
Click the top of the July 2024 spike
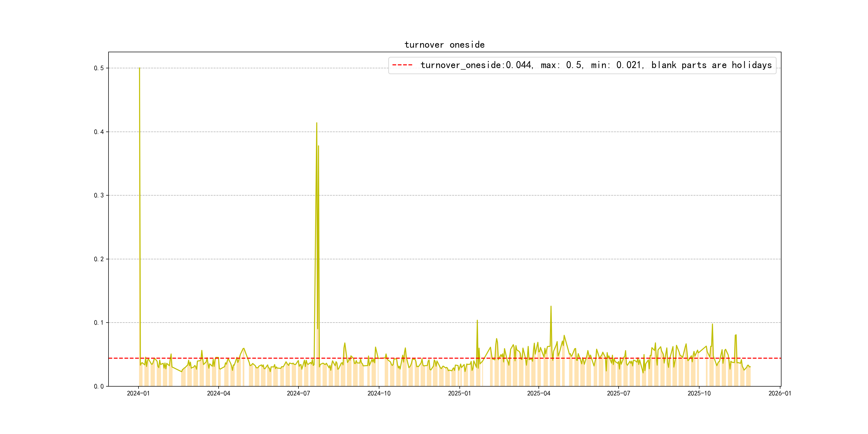[316, 123]
